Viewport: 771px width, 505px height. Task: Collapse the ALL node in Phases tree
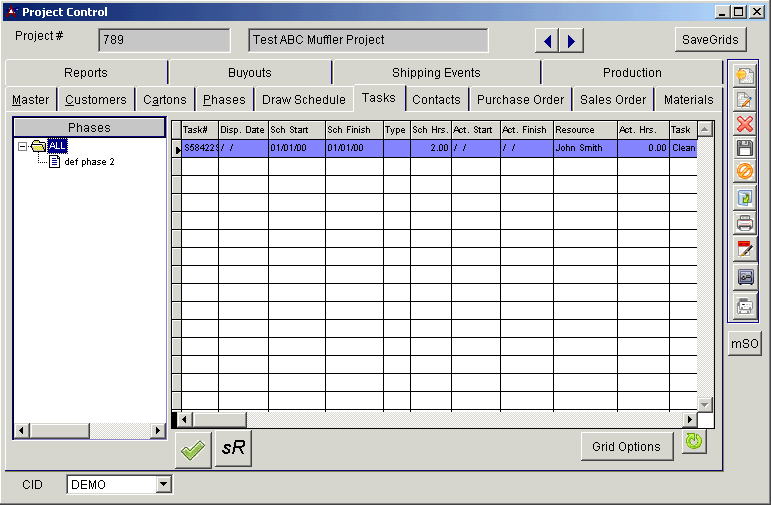click(23, 146)
